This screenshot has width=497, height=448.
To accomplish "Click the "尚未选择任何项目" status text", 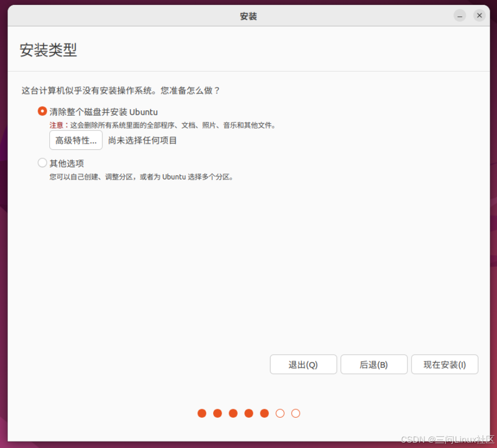I will coord(142,140).
